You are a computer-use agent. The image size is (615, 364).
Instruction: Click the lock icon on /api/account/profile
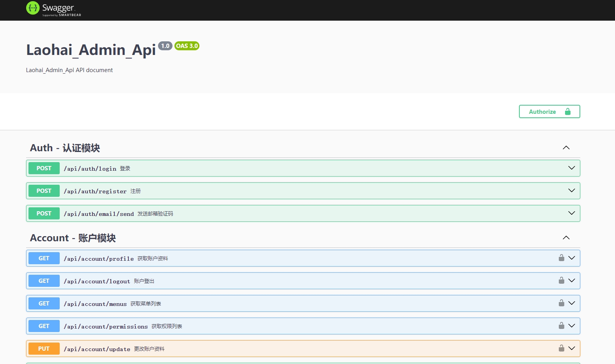click(x=561, y=258)
